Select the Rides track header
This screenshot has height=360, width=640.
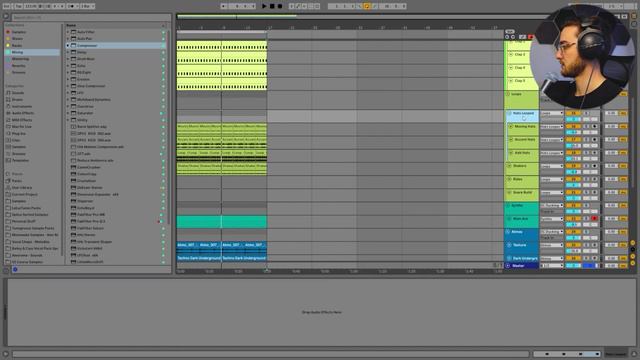point(522,182)
